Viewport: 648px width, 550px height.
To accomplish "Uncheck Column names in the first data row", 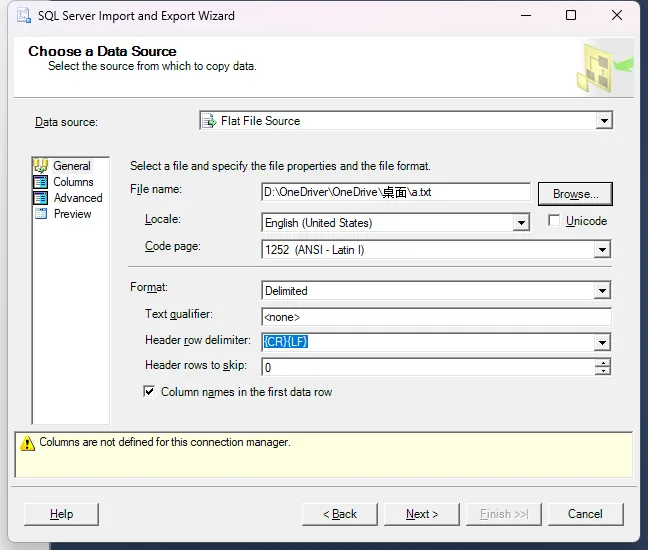I will pyautogui.click(x=150, y=392).
